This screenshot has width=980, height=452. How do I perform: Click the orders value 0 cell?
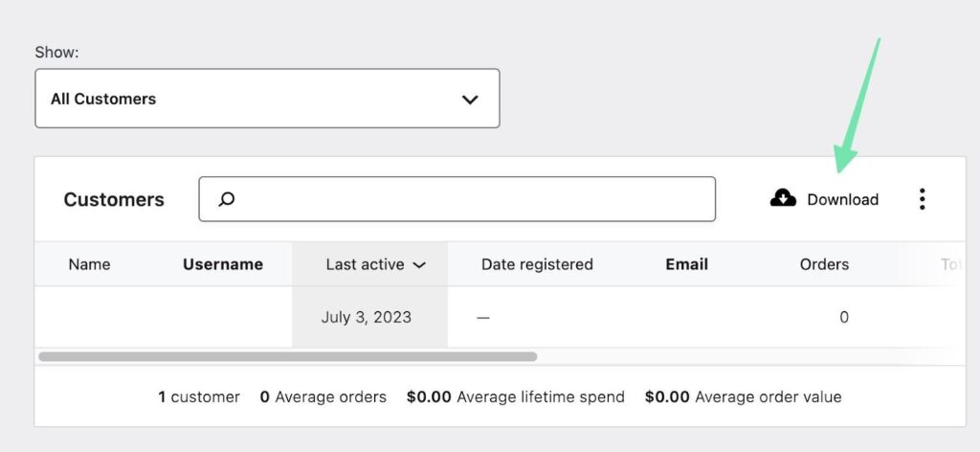[843, 317]
